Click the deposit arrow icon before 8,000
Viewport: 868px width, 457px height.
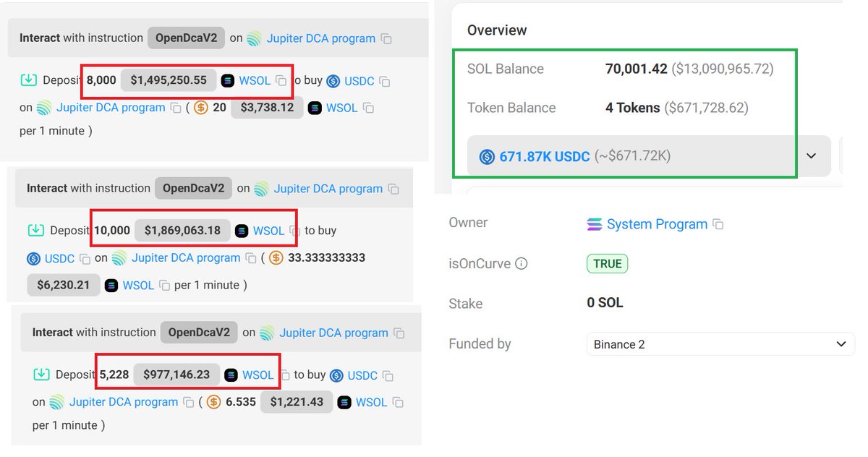pos(28,80)
